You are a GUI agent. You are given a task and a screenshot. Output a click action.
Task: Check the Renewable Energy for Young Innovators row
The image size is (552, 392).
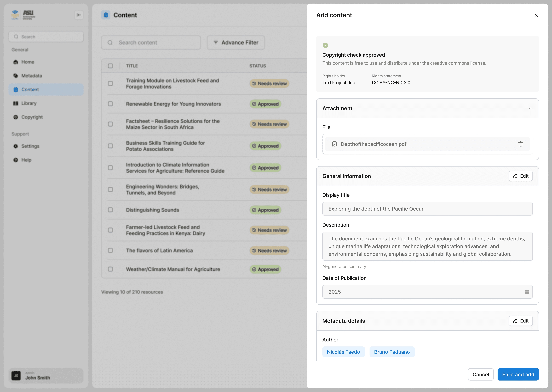(x=110, y=104)
